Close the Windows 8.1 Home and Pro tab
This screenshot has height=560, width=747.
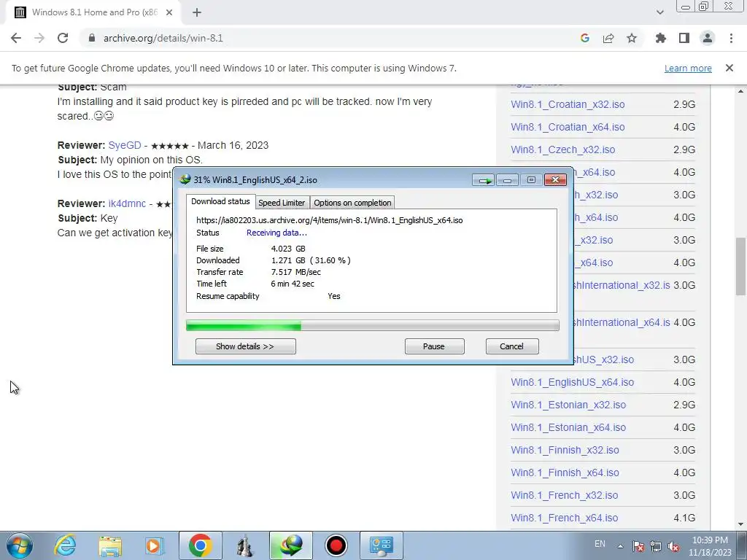point(169,12)
